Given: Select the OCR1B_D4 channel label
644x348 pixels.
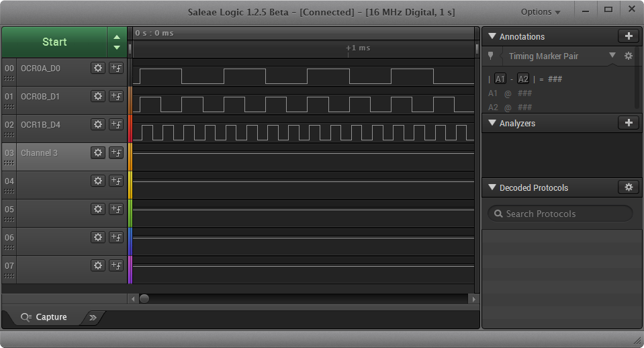Looking at the screenshot, I should pos(40,124).
